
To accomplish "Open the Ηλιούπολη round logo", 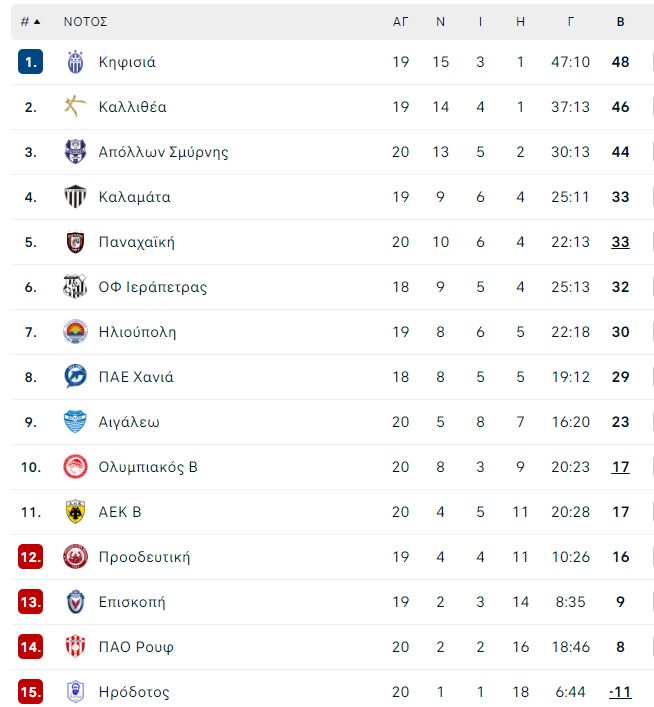I will click(75, 332).
